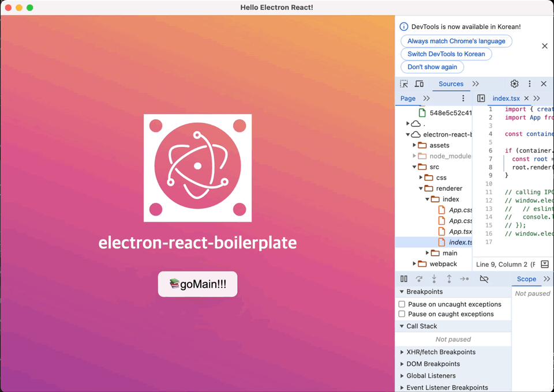Collapse the renderer folder
Viewport: 554px width, 392px height.
(421, 189)
